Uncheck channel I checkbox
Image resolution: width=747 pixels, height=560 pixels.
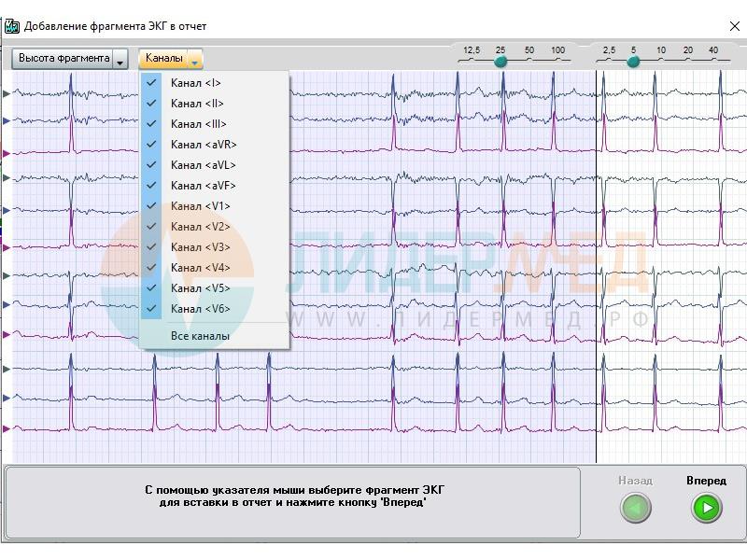151,83
